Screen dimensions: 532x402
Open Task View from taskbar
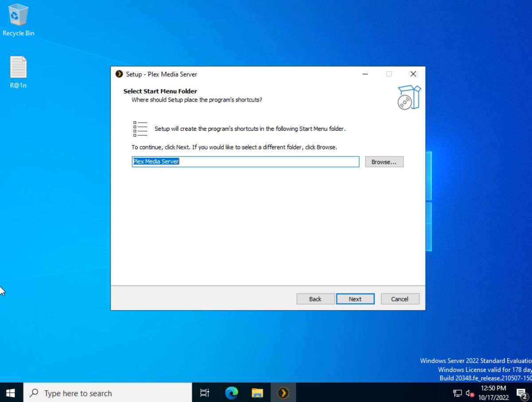tap(204, 392)
